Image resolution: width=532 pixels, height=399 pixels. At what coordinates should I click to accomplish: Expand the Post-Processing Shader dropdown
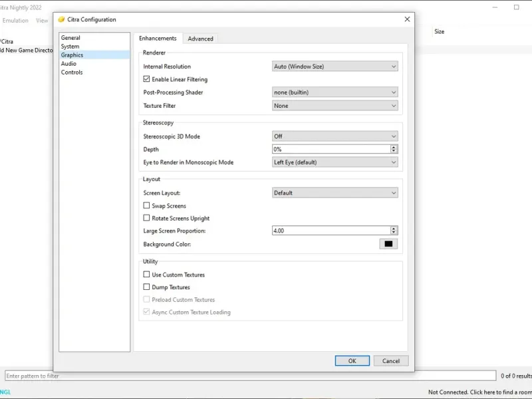pos(335,92)
